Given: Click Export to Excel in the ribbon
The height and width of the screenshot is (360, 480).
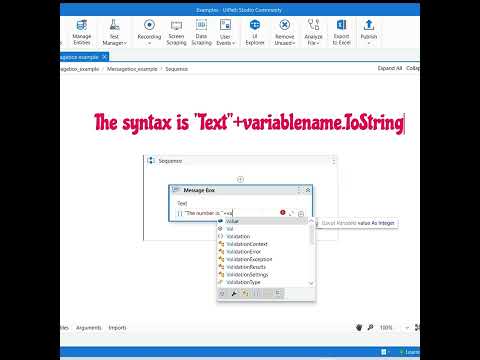Looking at the screenshot, I should tap(341, 32).
